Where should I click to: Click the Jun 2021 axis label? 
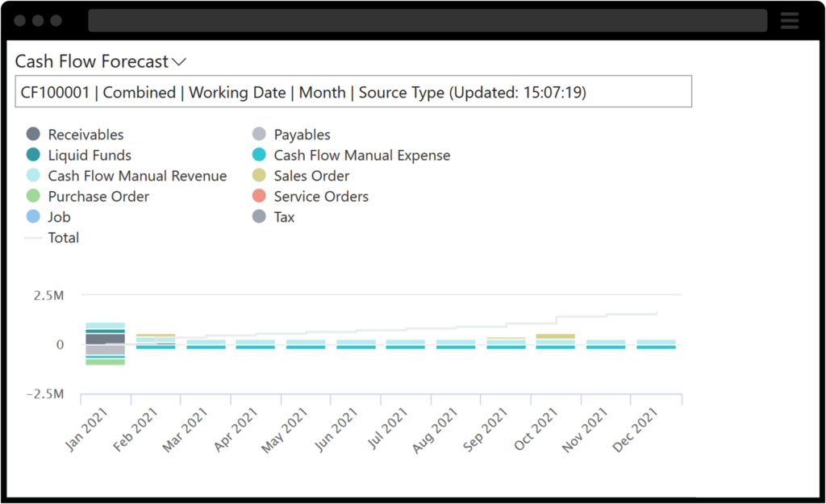tap(336, 429)
